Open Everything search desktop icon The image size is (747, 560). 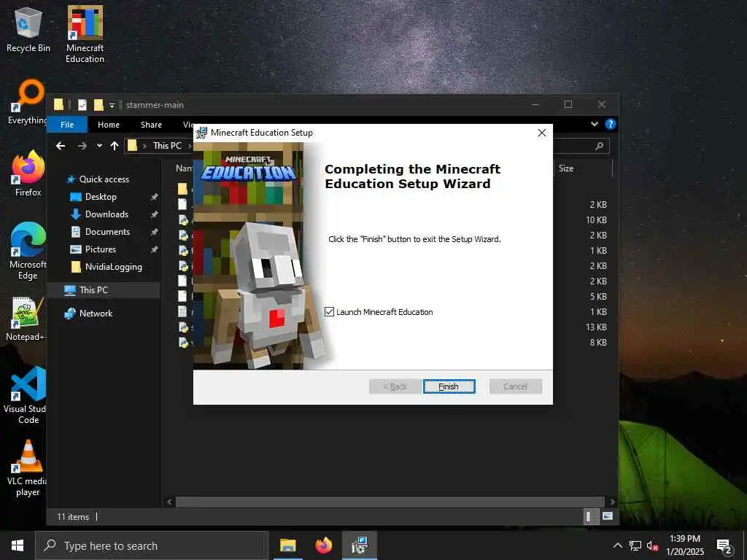tap(28, 102)
